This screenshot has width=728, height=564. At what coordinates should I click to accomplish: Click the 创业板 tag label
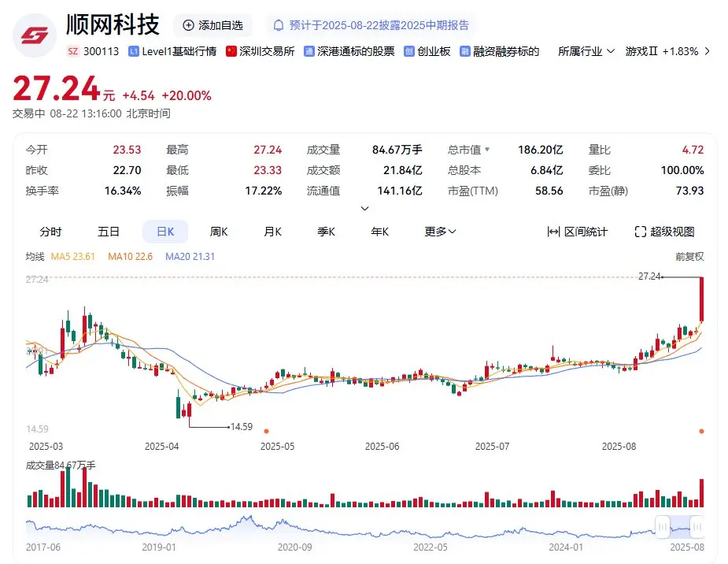click(x=434, y=51)
